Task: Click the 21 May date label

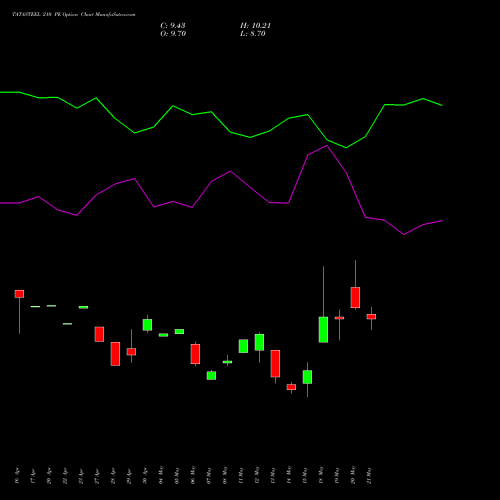Action: point(369,475)
